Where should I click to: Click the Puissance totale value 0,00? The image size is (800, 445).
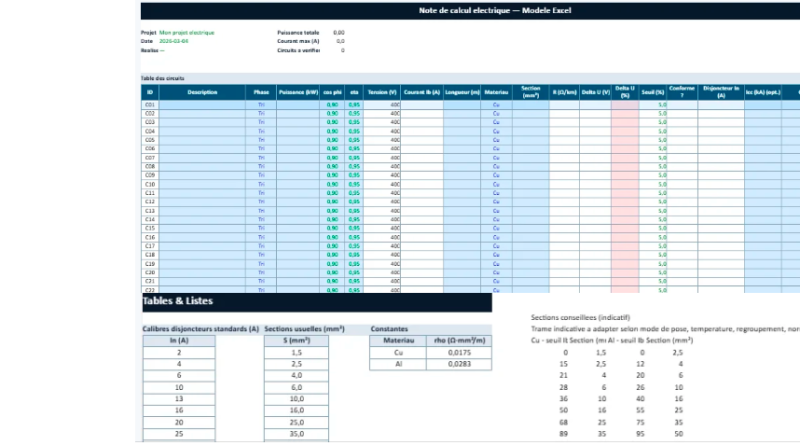339,33
